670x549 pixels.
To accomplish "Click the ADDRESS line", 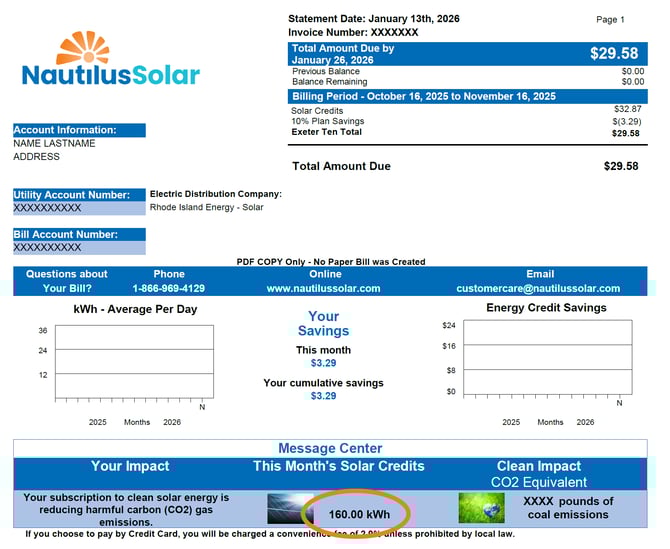I will pyautogui.click(x=36, y=157).
